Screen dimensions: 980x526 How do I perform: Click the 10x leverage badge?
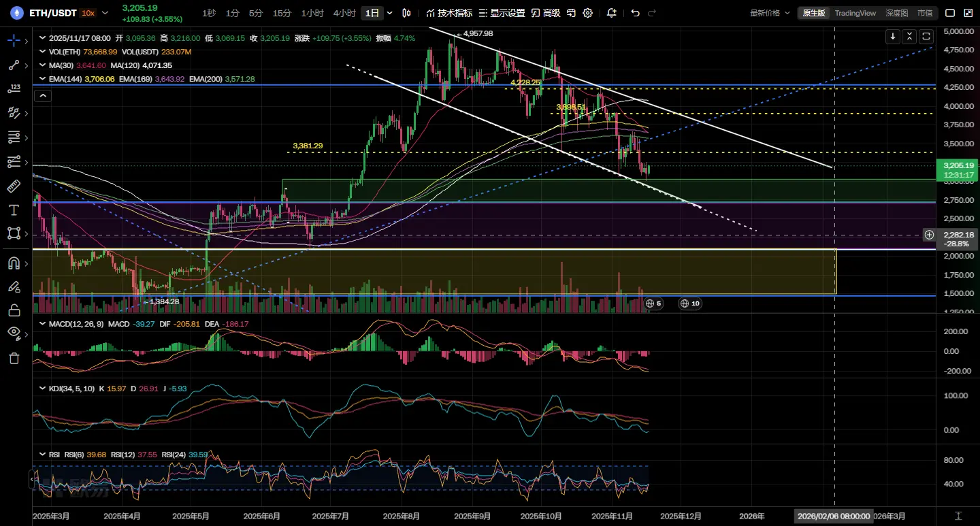pos(87,13)
